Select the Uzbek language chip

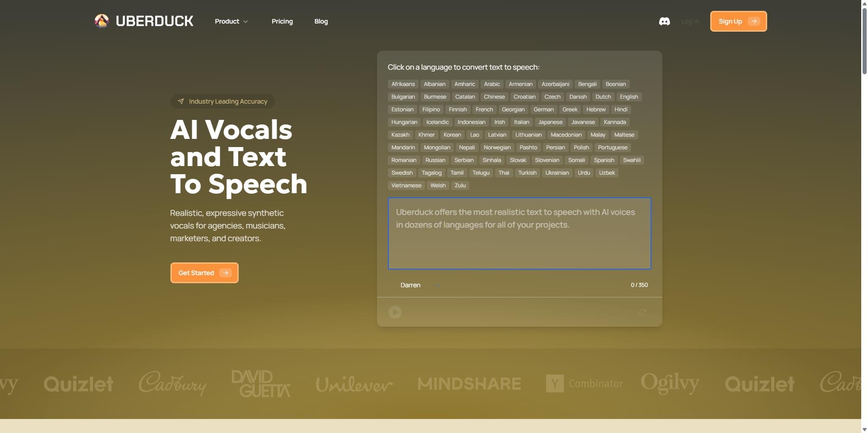click(x=607, y=173)
